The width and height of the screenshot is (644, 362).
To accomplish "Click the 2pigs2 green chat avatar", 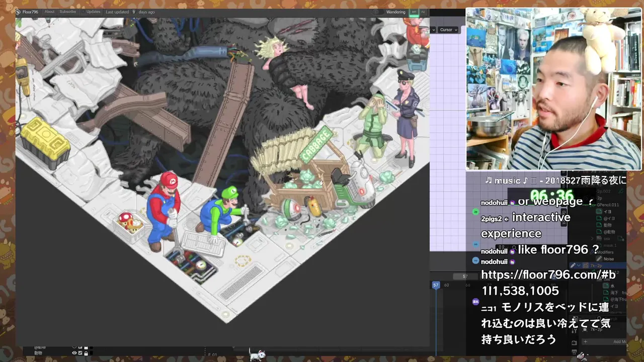I will click(475, 212).
